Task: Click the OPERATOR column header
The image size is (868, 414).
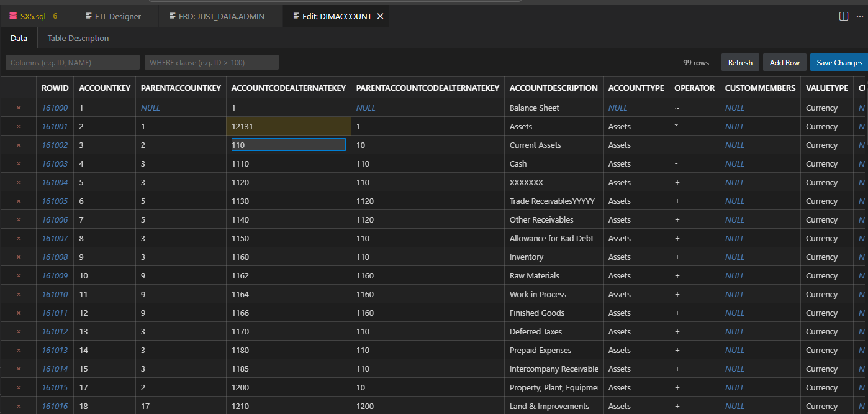Action: 695,88
